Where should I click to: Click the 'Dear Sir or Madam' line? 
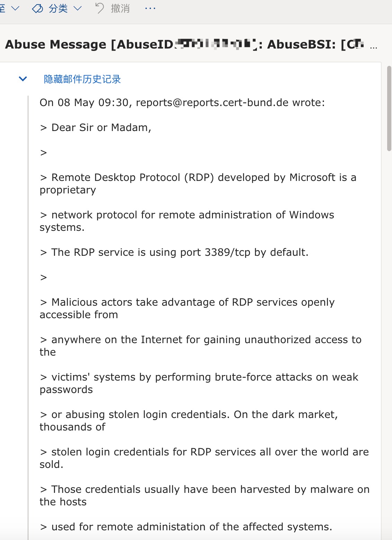tap(101, 128)
